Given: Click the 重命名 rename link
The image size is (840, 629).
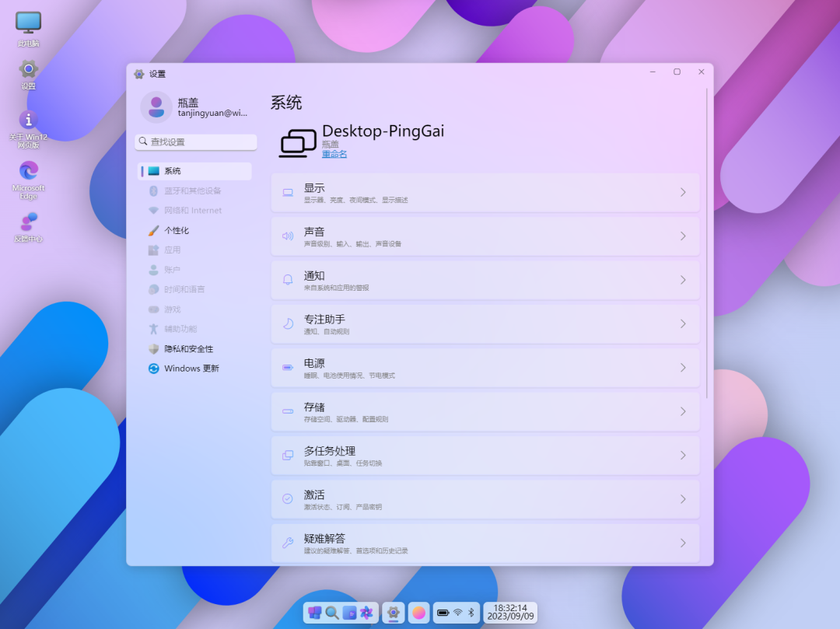Looking at the screenshot, I should coord(334,154).
